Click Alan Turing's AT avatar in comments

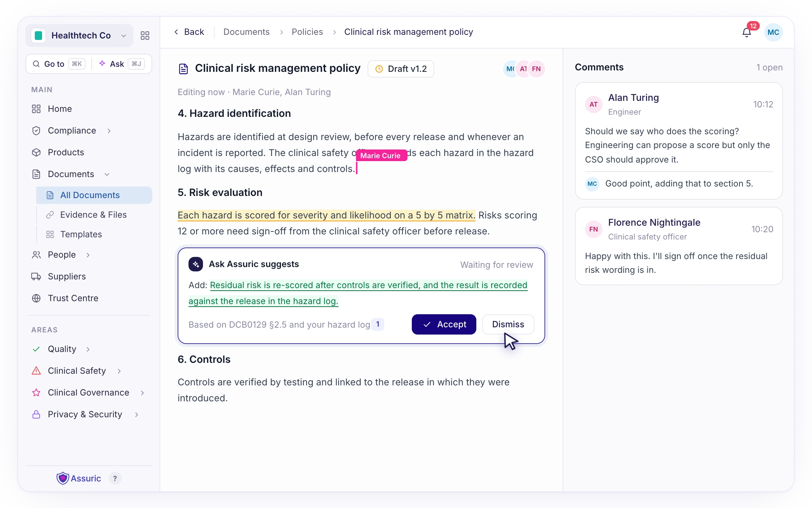[x=593, y=105]
